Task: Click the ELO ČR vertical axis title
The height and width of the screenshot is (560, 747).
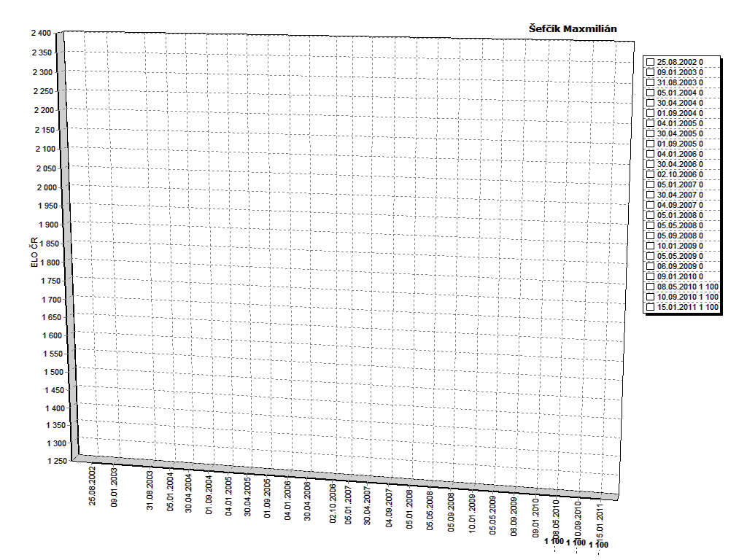Action: point(34,252)
